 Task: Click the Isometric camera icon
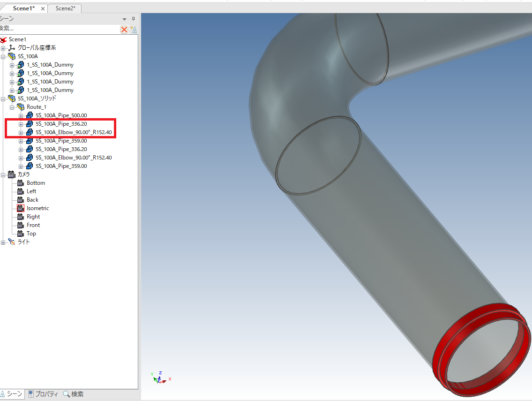(x=20, y=208)
